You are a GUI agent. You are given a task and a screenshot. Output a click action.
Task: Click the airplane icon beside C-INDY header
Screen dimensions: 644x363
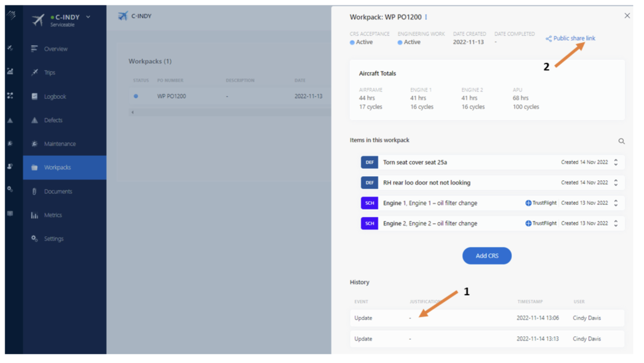[x=122, y=16]
